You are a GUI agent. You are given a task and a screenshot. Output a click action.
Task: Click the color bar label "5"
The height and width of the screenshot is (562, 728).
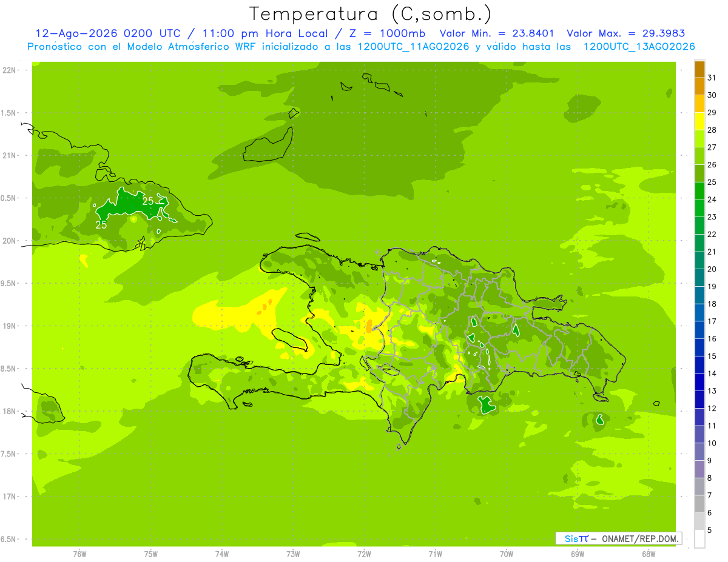(x=710, y=530)
